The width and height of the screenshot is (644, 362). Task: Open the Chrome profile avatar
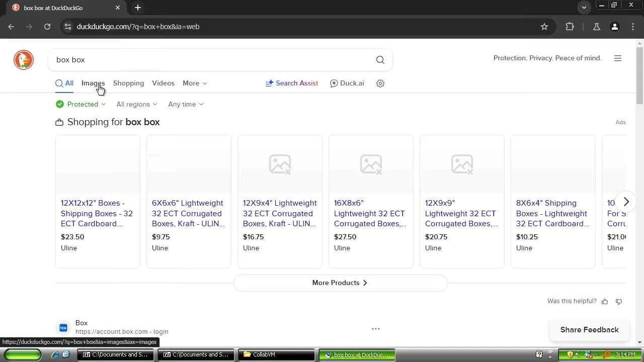click(615, 27)
